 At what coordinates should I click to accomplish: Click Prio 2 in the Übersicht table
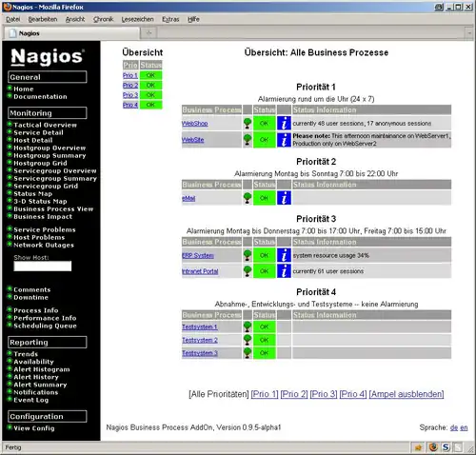130,86
